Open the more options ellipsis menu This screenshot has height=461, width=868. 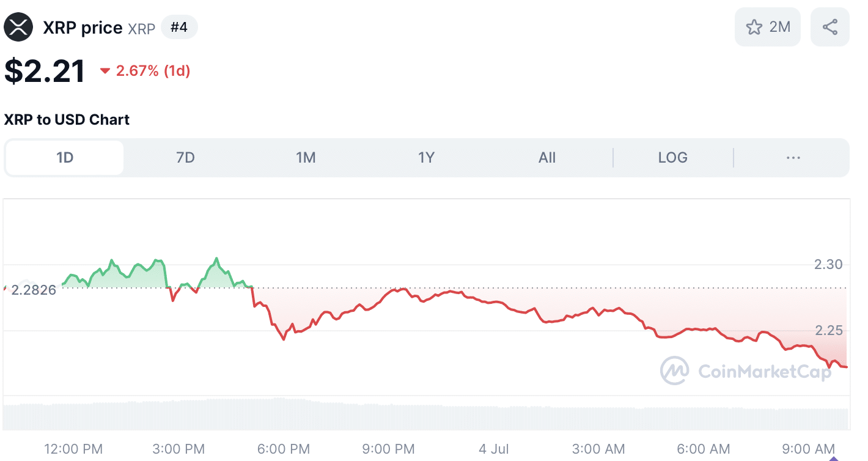tap(793, 158)
